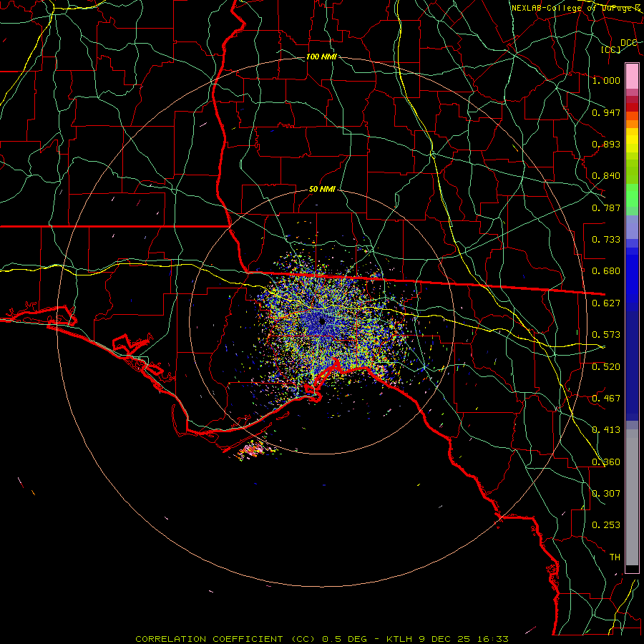Click the 0.253 color scale value
644x644 pixels.
[x=606, y=525]
